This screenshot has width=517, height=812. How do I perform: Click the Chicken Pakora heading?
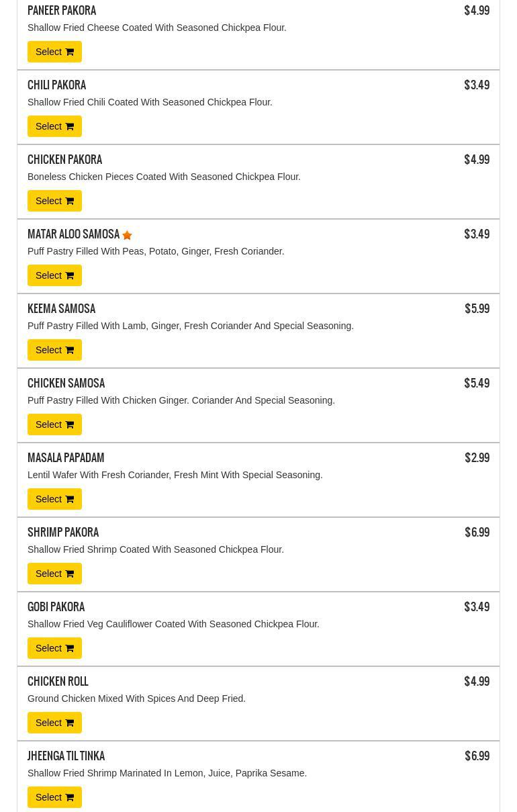pos(65,160)
